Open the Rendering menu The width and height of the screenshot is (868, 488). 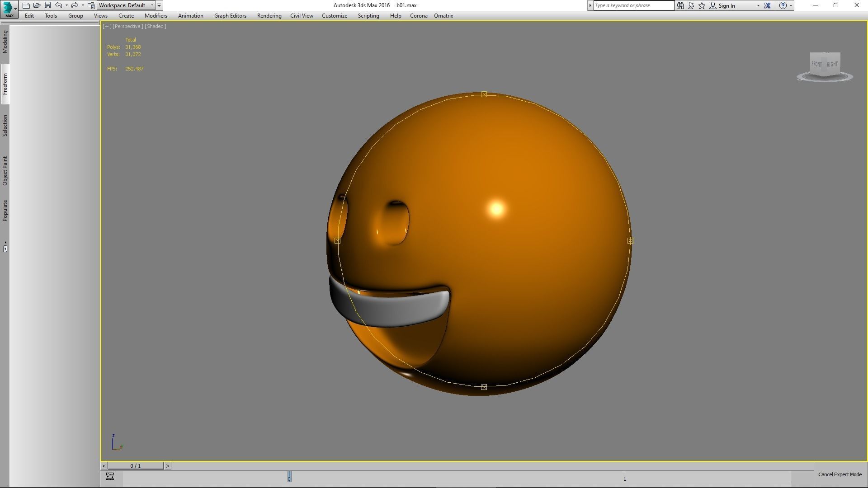(x=269, y=16)
